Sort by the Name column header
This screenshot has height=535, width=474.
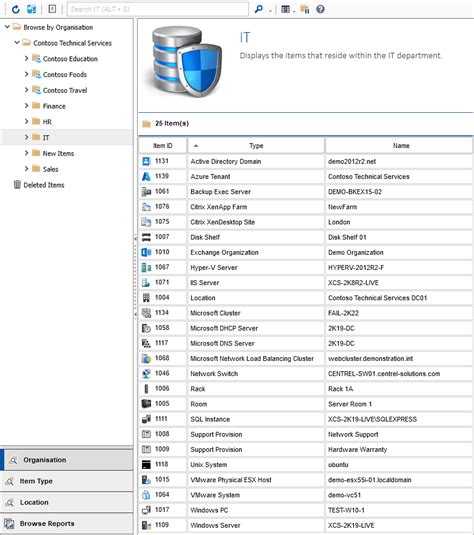401,146
